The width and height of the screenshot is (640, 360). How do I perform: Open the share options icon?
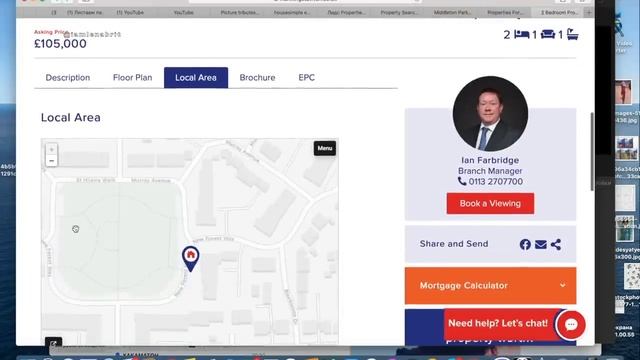tap(556, 244)
